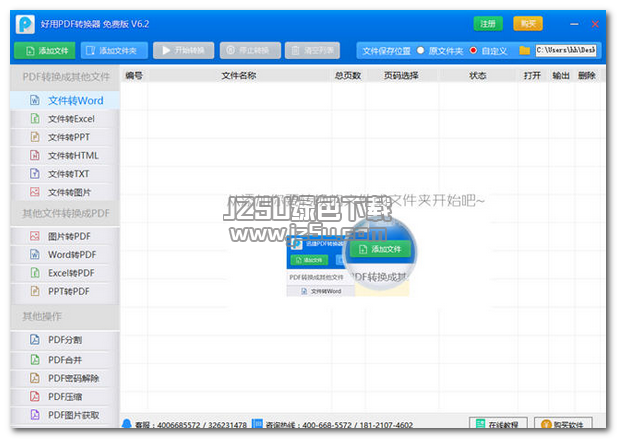Click the 输出 column header
The height and width of the screenshot is (439, 617).
561,76
